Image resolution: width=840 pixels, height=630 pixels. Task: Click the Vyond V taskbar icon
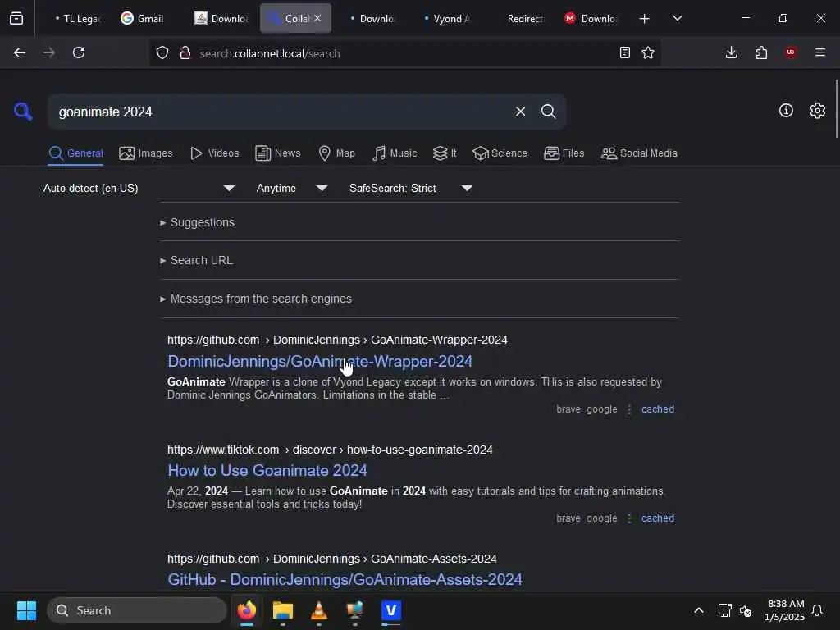pyautogui.click(x=391, y=610)
